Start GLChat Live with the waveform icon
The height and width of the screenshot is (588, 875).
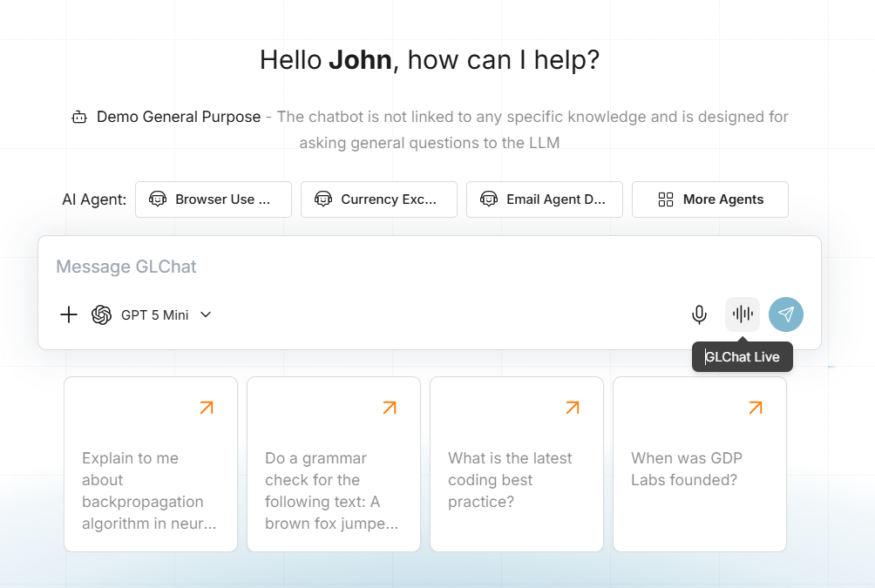click(x=743, y=314)
